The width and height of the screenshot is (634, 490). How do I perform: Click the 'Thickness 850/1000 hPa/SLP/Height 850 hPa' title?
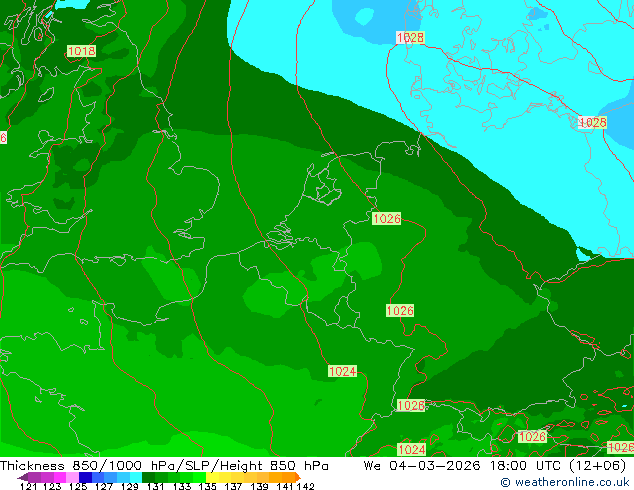164,466
